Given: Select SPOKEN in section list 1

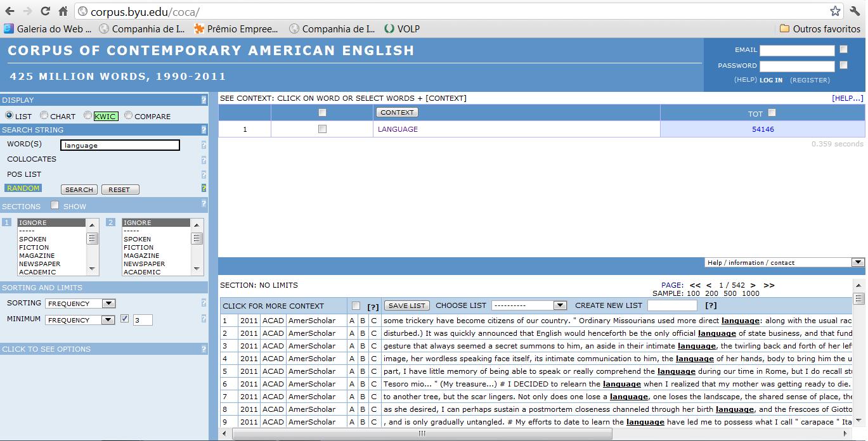Looking at the screenshot, I should pos(32,240).
